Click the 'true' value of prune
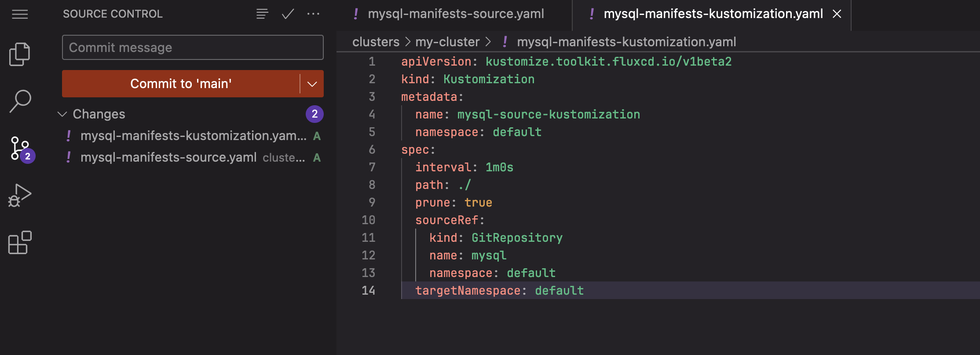This screenshot has width=980, height=355. (479, 203)
